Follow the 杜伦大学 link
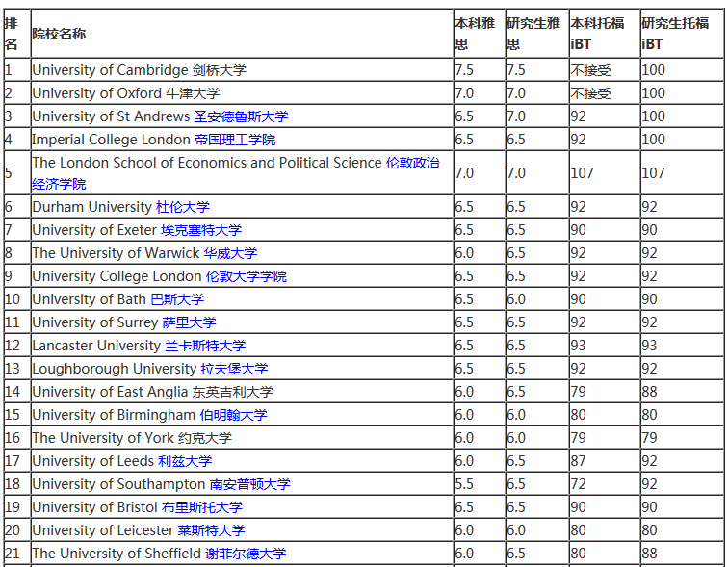Viewport: 728px width, 567px height. tap(182, 206)
